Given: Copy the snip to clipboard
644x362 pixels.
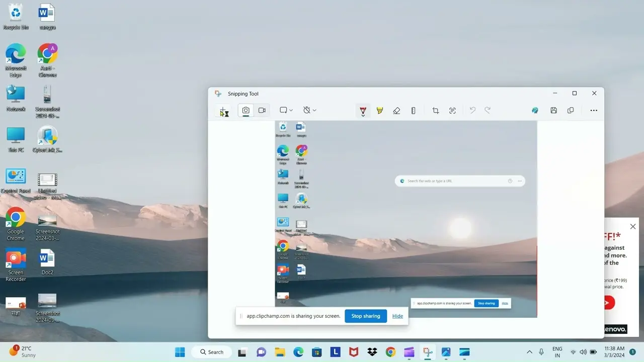Looking at the screenshot, I should [571, 111].
